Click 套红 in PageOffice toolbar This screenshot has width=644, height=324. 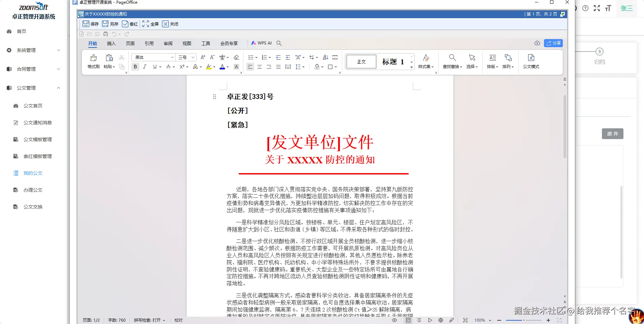(x=130, y=24)
